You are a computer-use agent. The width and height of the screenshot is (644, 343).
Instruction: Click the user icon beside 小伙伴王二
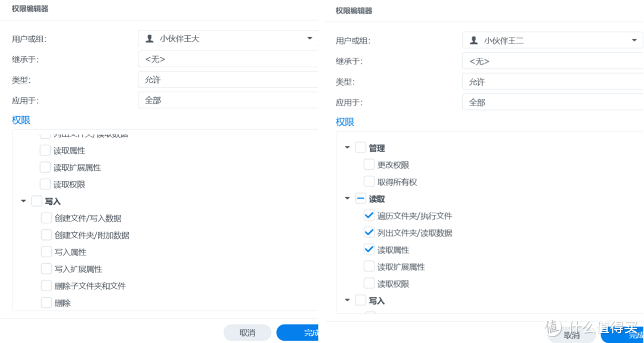tap(473, 39)
